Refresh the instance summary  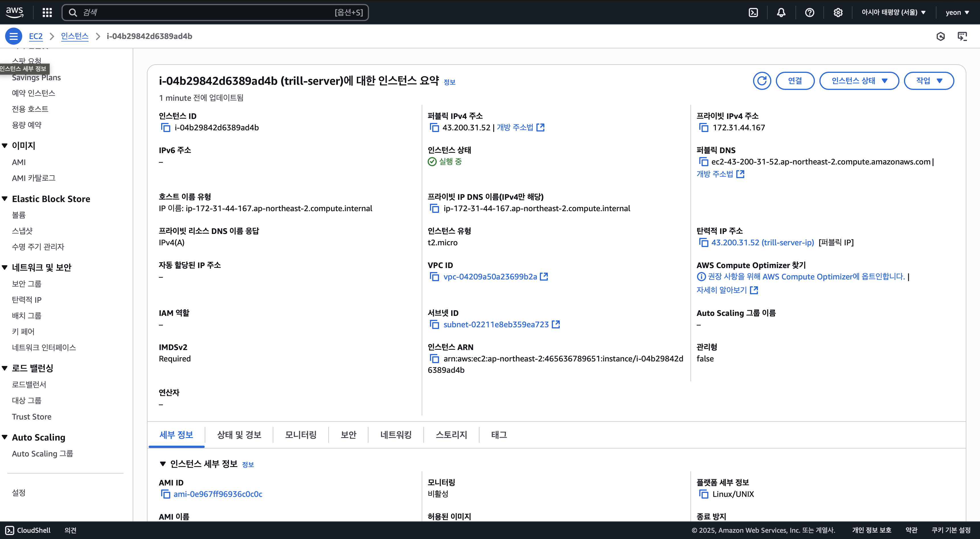[762, 81]
